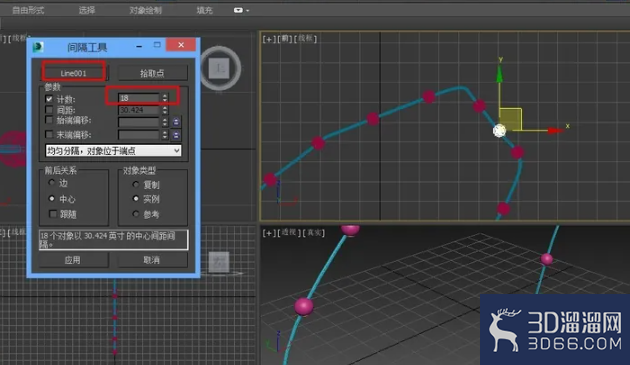Open the 自由形式 ribbon tab
The width and height of the screenshot is (630, 365).
click(x=28, y=10)
